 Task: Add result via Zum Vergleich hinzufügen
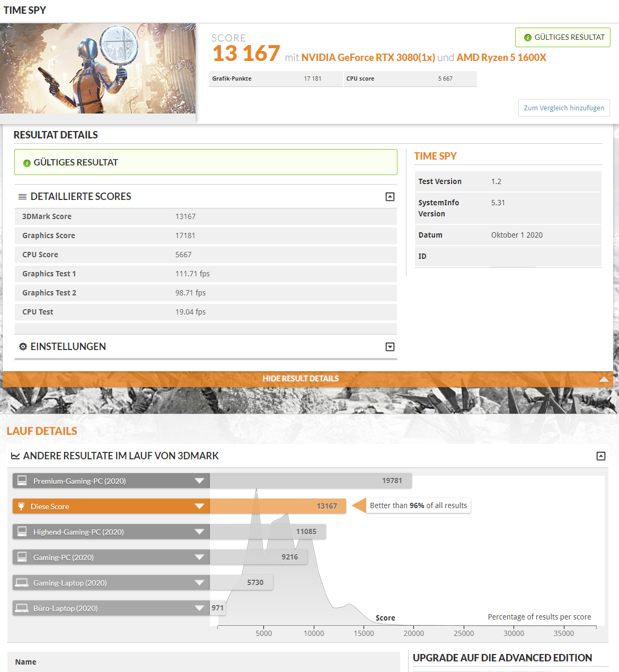[564, 108]
